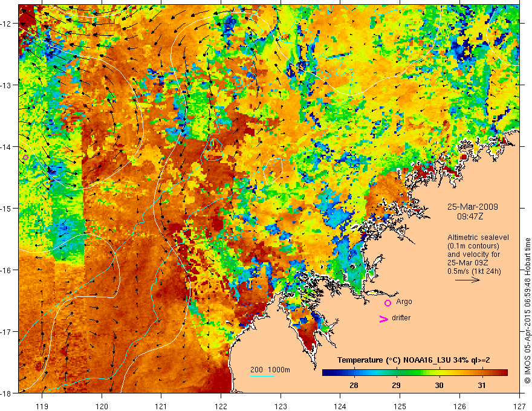Screen dimensions: 532x411
Task: Click the latitude axis label '-12'
Action: pyautogui.click(x=7, y=24)
